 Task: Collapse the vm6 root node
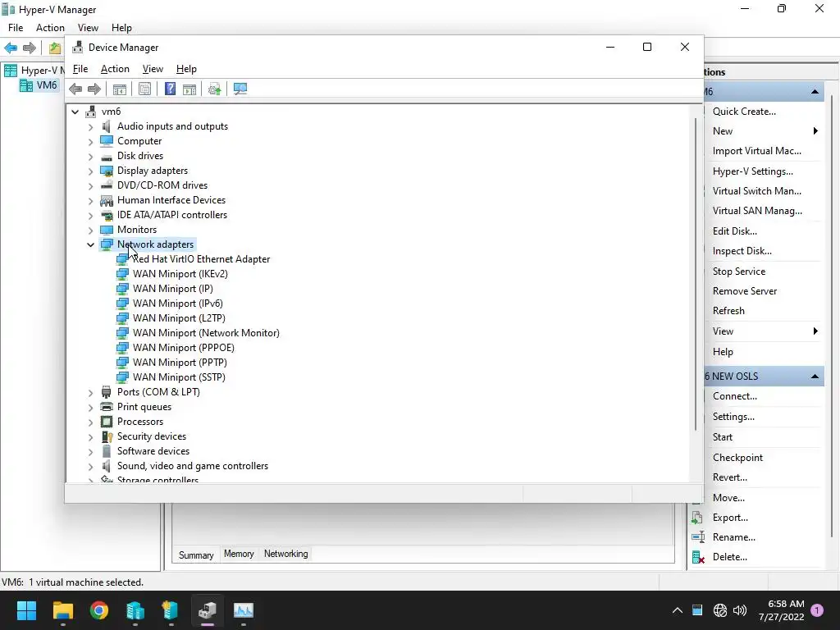tap(75, 112)
